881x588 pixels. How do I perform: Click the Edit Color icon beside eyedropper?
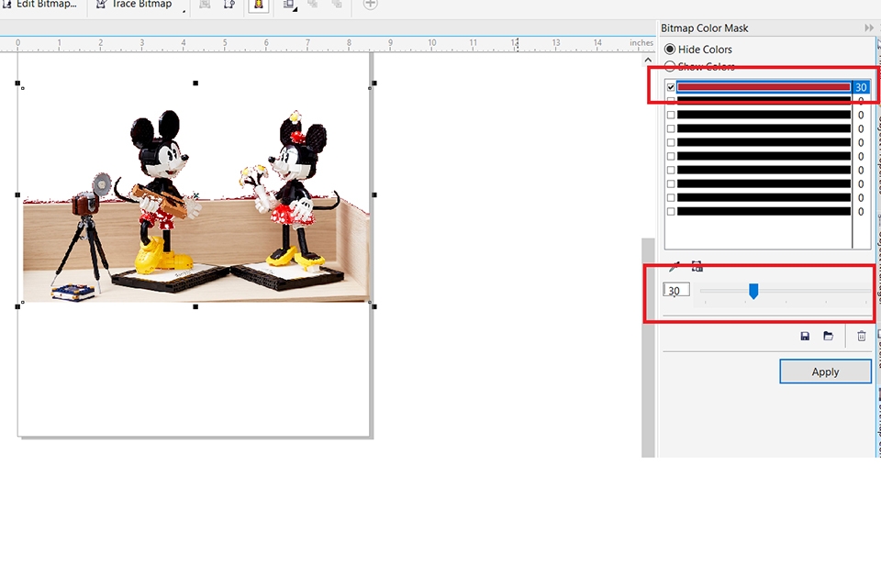pos(697,267)
